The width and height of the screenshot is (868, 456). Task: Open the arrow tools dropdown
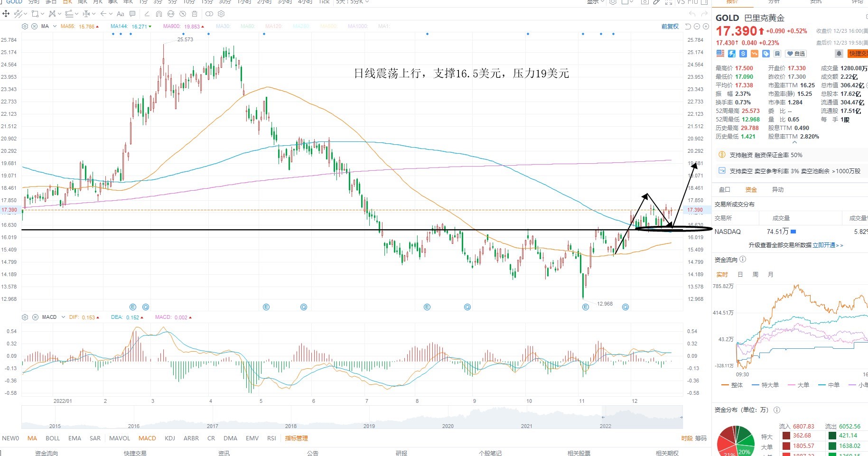[111, 14]
